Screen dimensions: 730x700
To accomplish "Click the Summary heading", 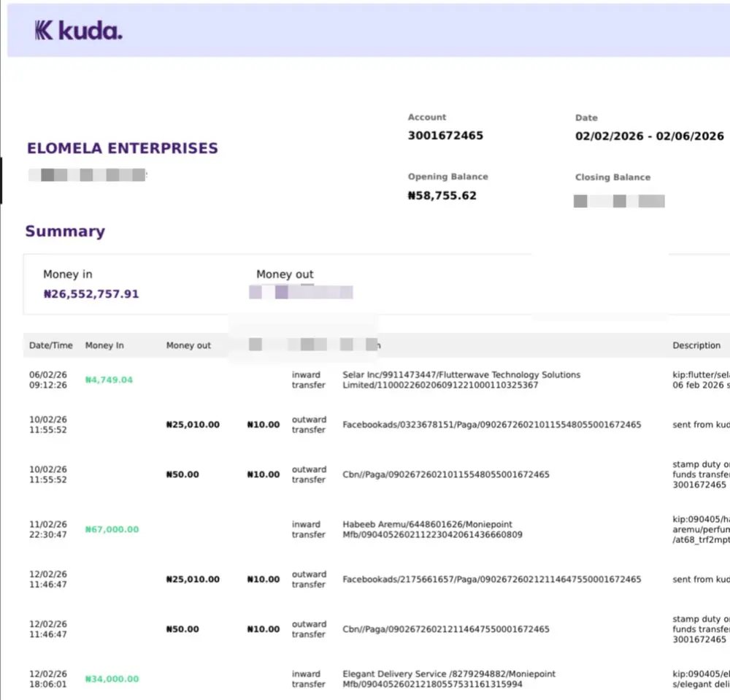I will click(65, 231).
